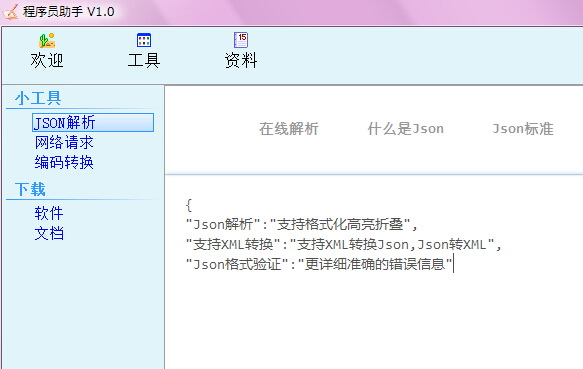Click the 工具 tools calendar icon

(144, 40)
